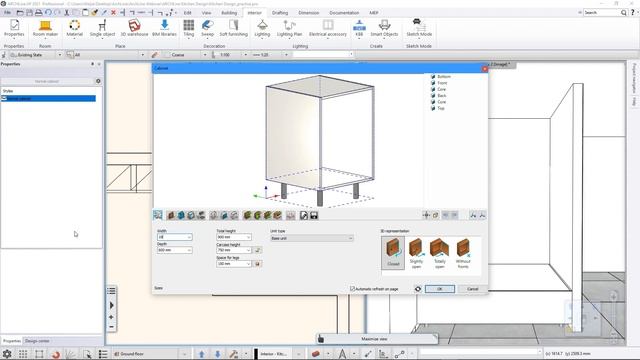
Task: Click the text A tool in status bar
Action: [x=342, y=354]
